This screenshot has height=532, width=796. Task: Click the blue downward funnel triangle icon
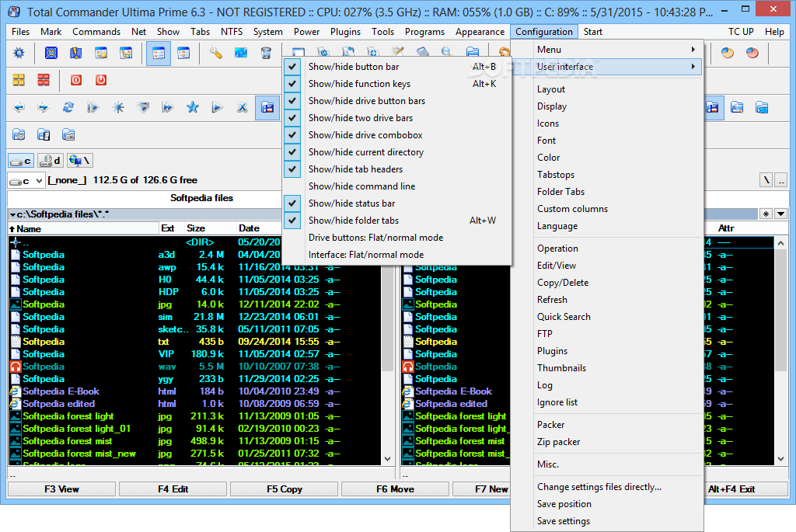pyautogui.click(x=143, y=107)
